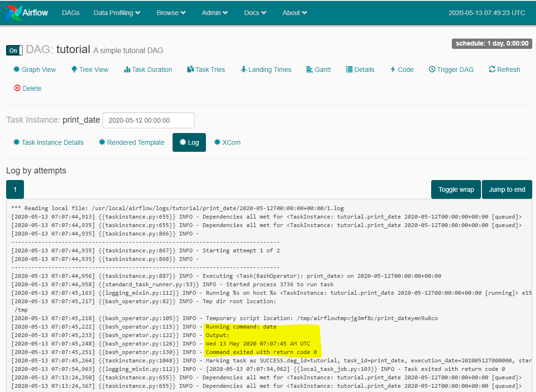Viewport: 536px width, 392px height.
Task: Click the Rendered Template gear icon
Action: (102, 142)
